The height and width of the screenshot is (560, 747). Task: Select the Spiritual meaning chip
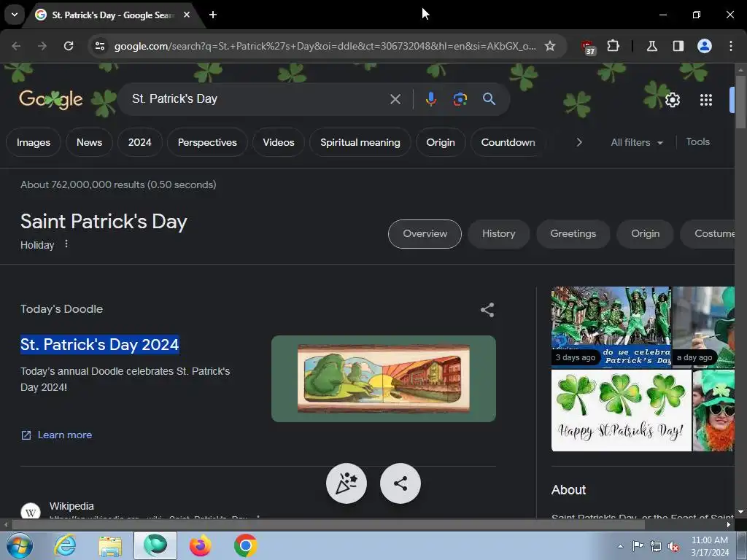tap(360, 142)
